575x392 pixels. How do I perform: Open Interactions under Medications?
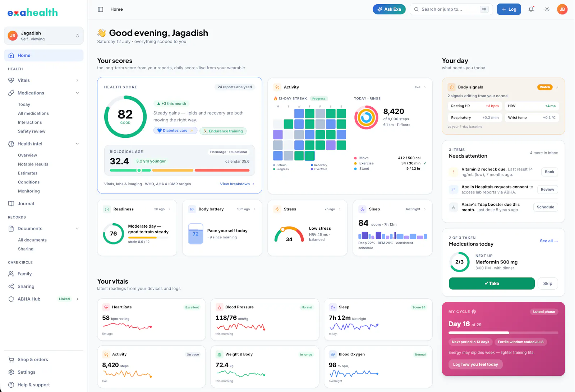[x=30, y=122]
